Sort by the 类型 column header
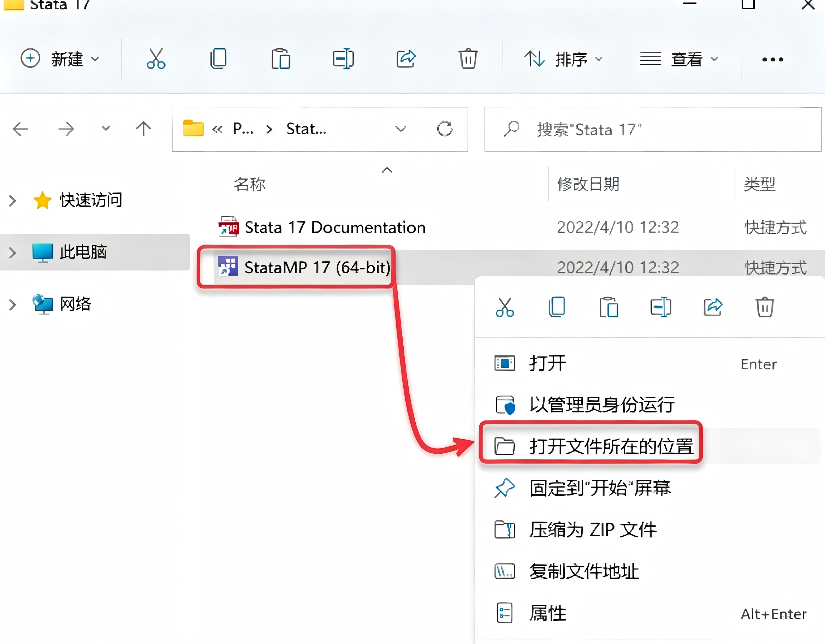Image resolution: width=825 pixels, height=644 pixels. pyautogui.click(x=760, y=184)
